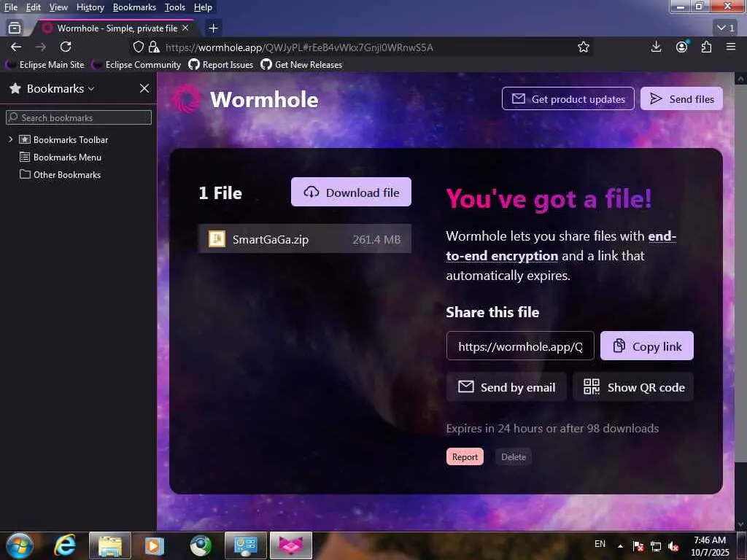Open Get New Releases bookmark
Image resolution: width=747 pixels, height=560 pixels.
pyautogui.click(x=301, y=65)
